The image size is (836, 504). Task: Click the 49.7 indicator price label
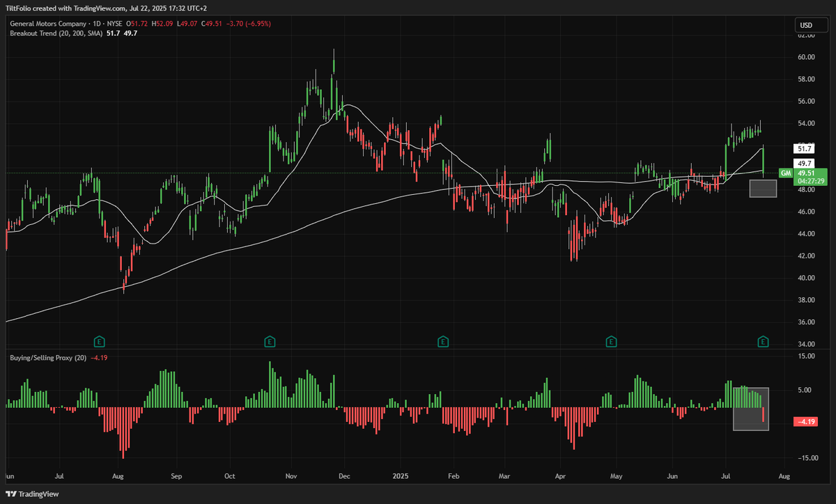[805, 162]
